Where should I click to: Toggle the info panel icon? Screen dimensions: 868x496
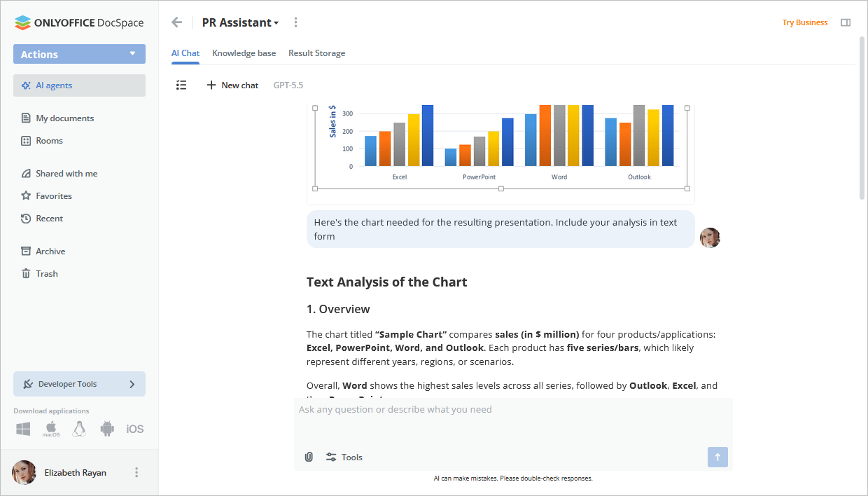pyautogui.click(x=846, y=22)
